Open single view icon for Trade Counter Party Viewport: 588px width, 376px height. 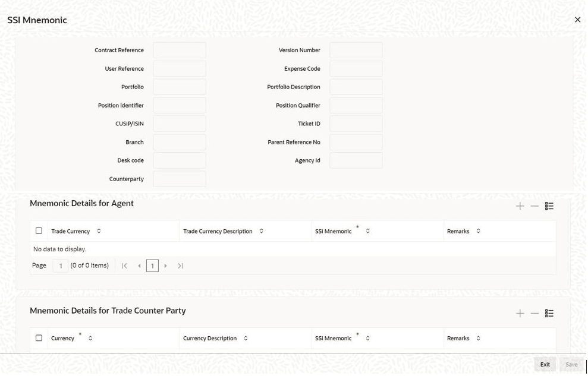(x=549, y=313)
